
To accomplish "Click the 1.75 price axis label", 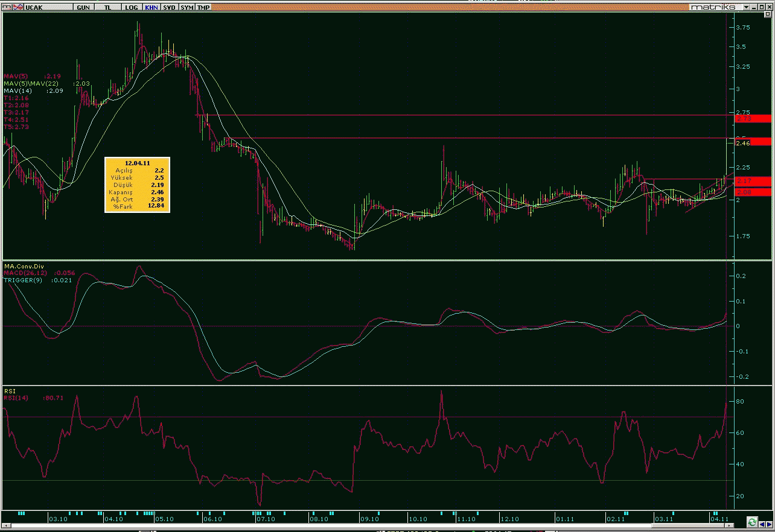I will pos(743,236).
